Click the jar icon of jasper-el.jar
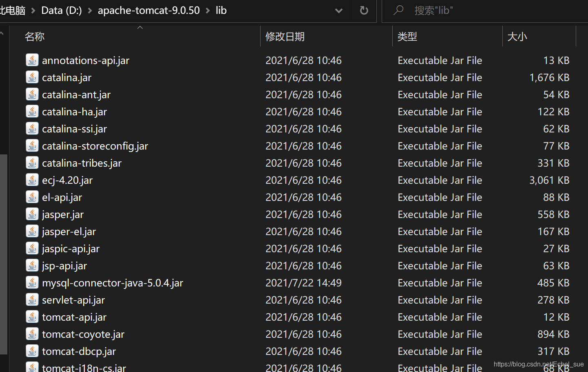Screen dimensions: 588x372 point(32,231)
